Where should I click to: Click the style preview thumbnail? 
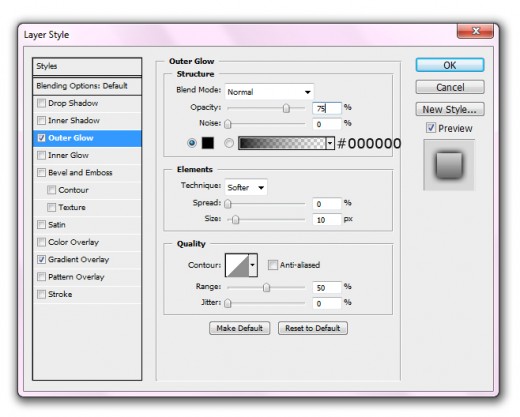(449, 165)
